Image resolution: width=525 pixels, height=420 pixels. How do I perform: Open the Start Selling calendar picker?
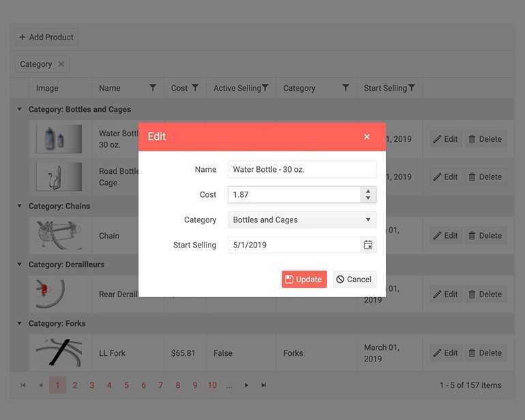[368, 245]
